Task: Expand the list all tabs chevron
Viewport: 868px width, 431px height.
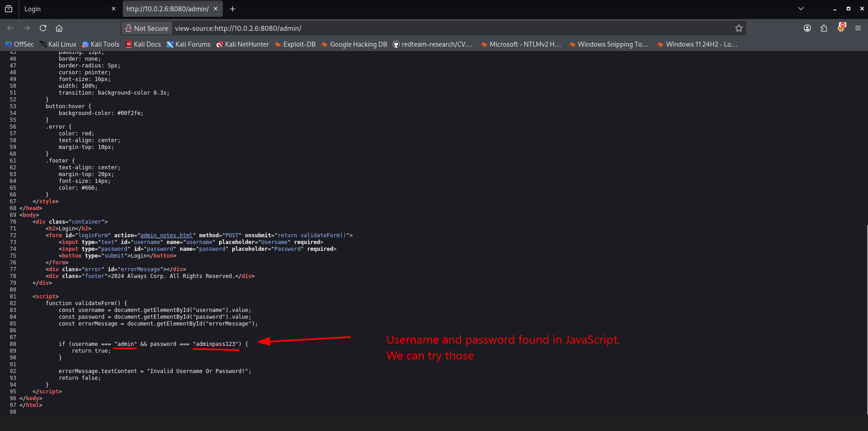Action: pyautogui.click(x=801, y=9)
